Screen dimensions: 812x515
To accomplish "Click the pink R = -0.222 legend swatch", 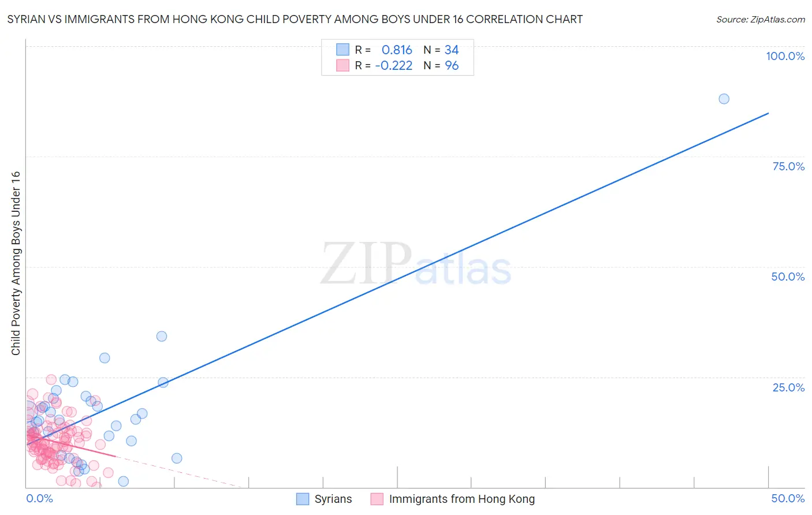I will tap(342, 65).
